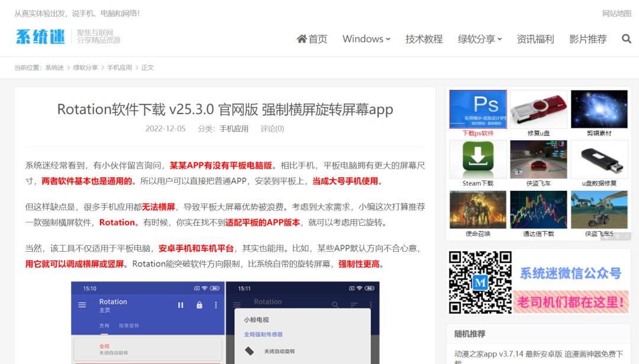The width and height of the screenshot is (639, 364).
Task: Close the sidebar ad with X button
Action: 627,236
